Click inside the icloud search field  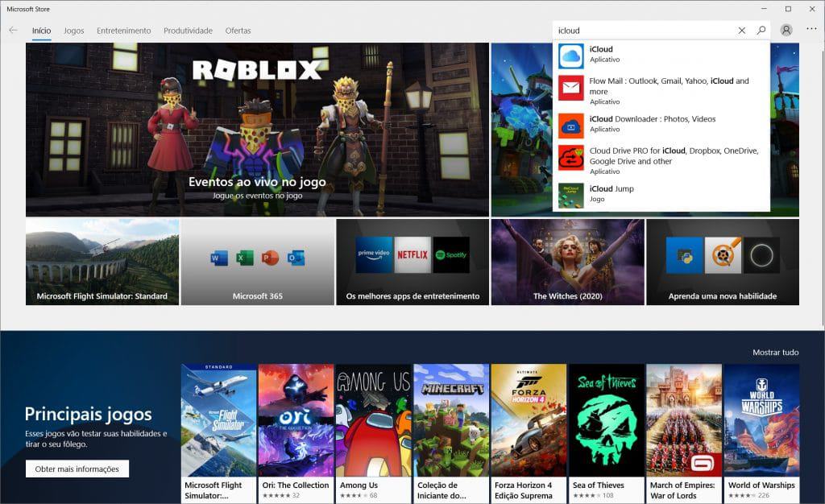click(x=645, y=31)
